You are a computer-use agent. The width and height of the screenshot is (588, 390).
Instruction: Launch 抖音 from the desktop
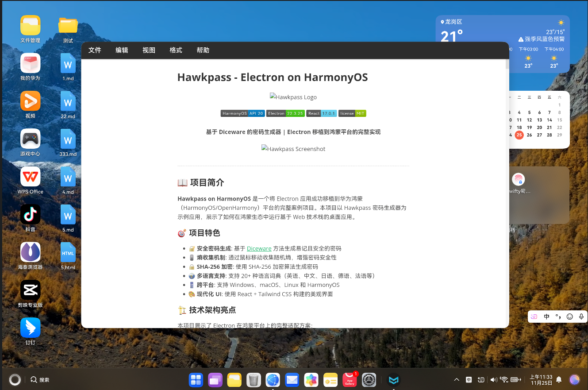pos(30,214)
